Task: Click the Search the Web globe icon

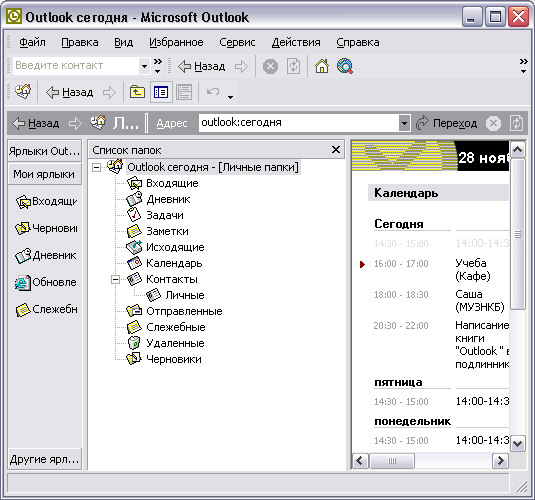Action: [345, 66]
